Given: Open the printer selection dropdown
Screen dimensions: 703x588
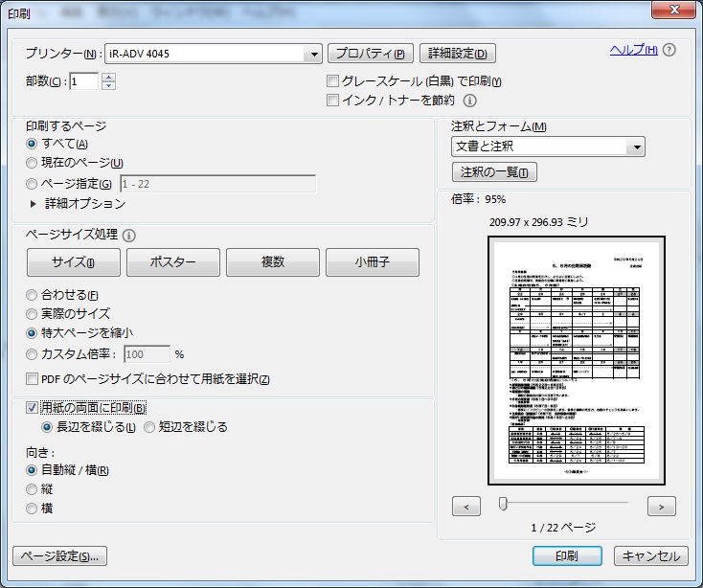Looking at the screenshot, I should point(313,55).
